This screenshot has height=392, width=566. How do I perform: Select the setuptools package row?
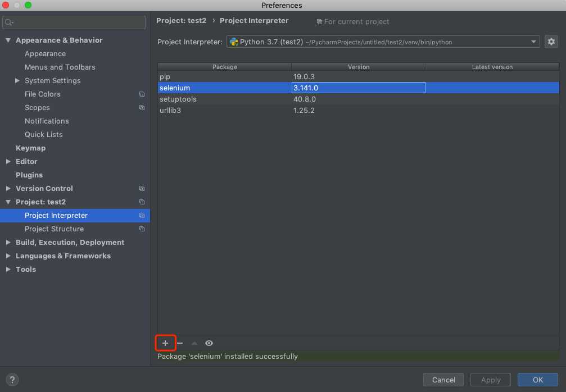pyautogui.click(x=359, y=99)
